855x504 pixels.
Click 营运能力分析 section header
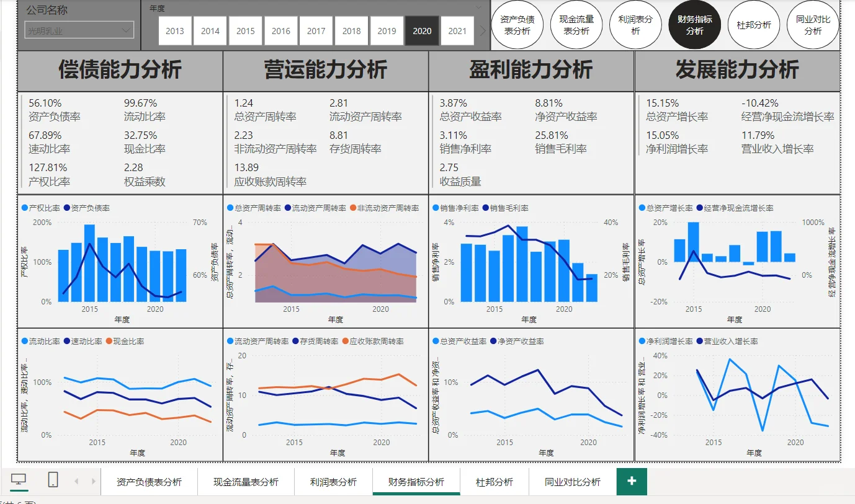click(326, 70)
